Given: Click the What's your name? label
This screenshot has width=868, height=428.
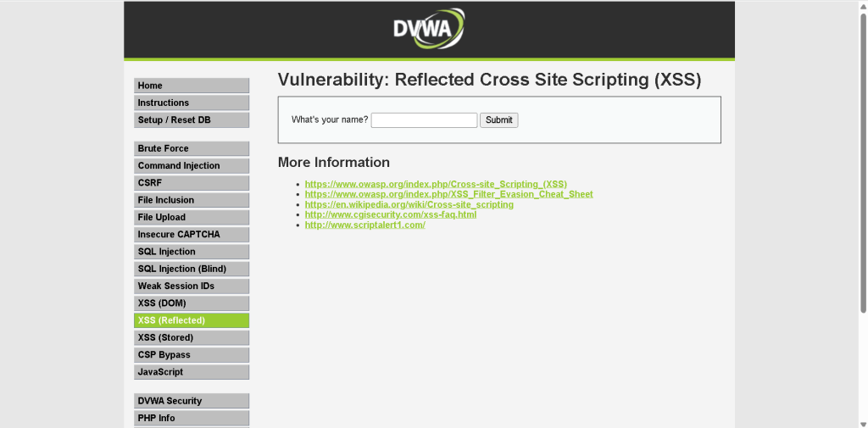Looking at the screenshot, I should pyautogui.click(x=330, y=120).
